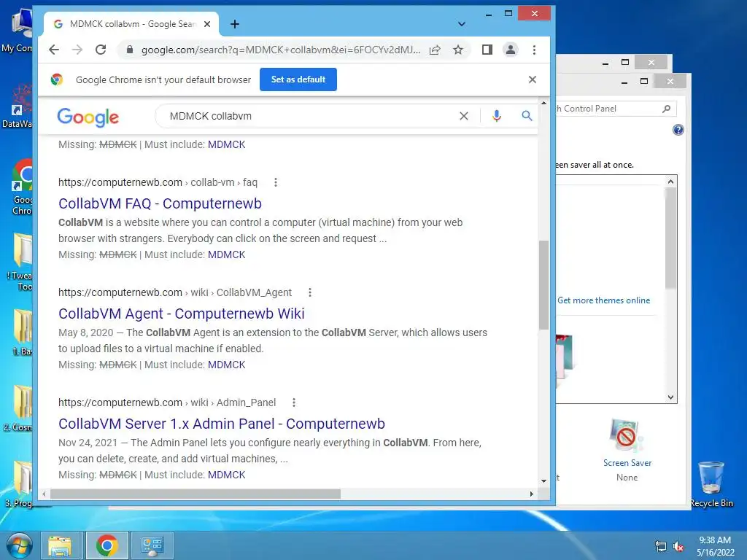Close the MDMCK collabvm tab
The image size is (747, 560).
(x=207, y=24)
